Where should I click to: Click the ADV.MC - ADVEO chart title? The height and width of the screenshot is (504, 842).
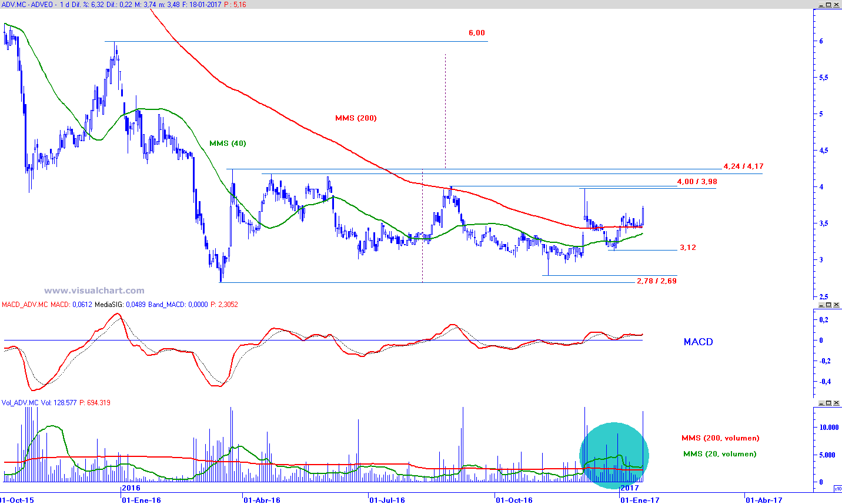pos(27,5)
